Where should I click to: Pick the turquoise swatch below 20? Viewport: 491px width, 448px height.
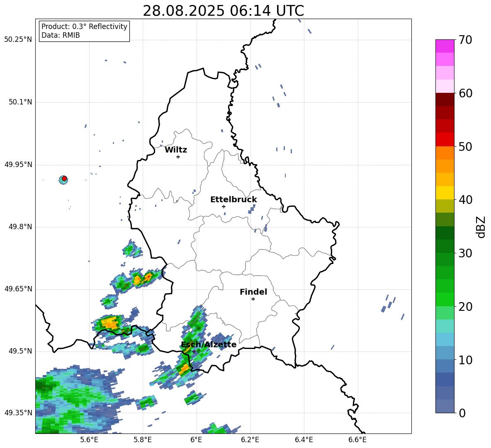(x=445, y=326)
